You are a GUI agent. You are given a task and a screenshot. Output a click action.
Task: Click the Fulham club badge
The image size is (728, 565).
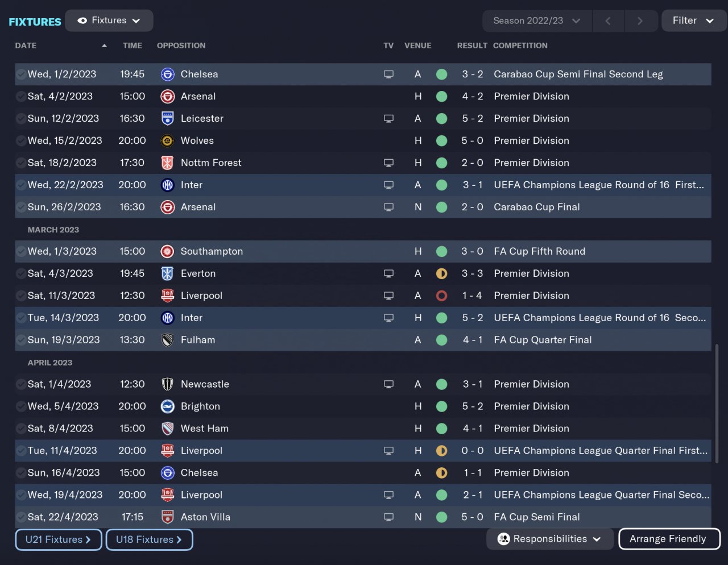167,340
